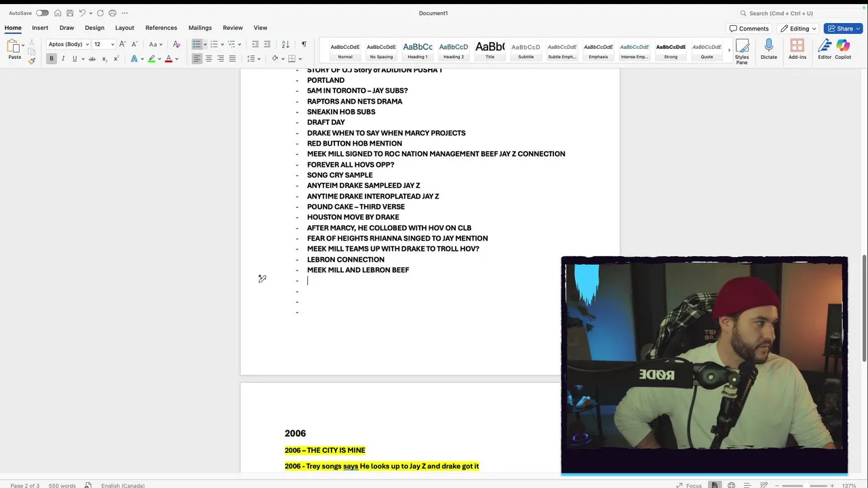Align the paragraph to the right
Viewport: 868px width, 488px height.
point(220,59)
